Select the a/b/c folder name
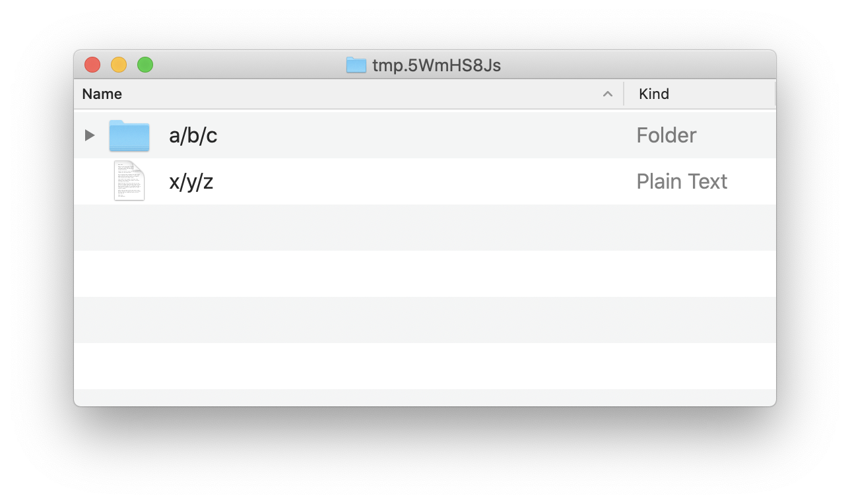This screenshot has width=850, height=504. (x=193, y=135)
